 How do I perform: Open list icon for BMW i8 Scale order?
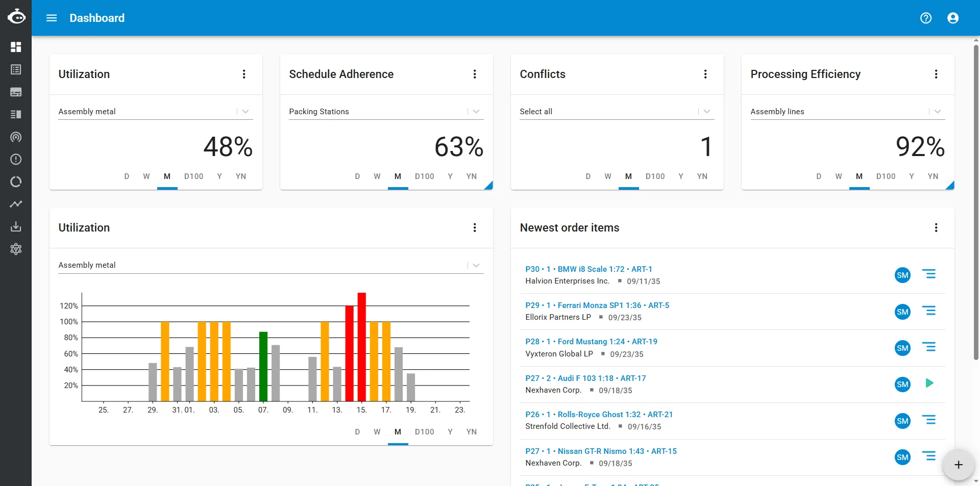[929, 274]
